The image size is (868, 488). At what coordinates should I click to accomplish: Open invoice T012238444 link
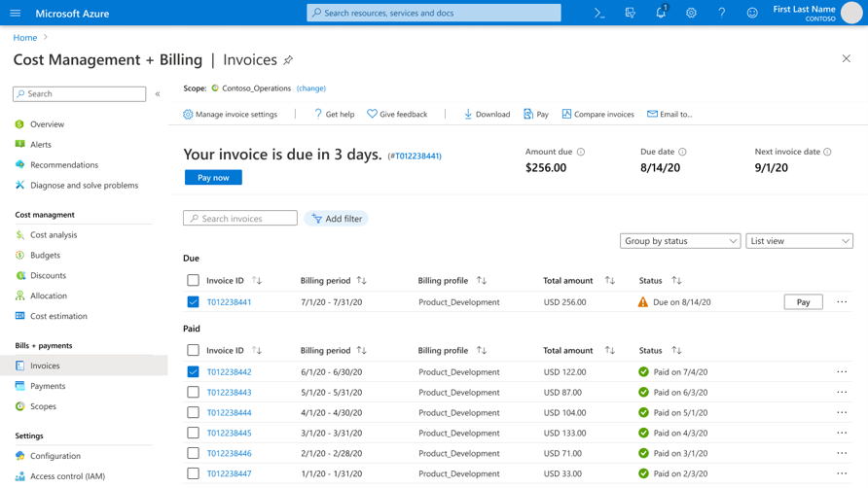click(x=230, y=413)
